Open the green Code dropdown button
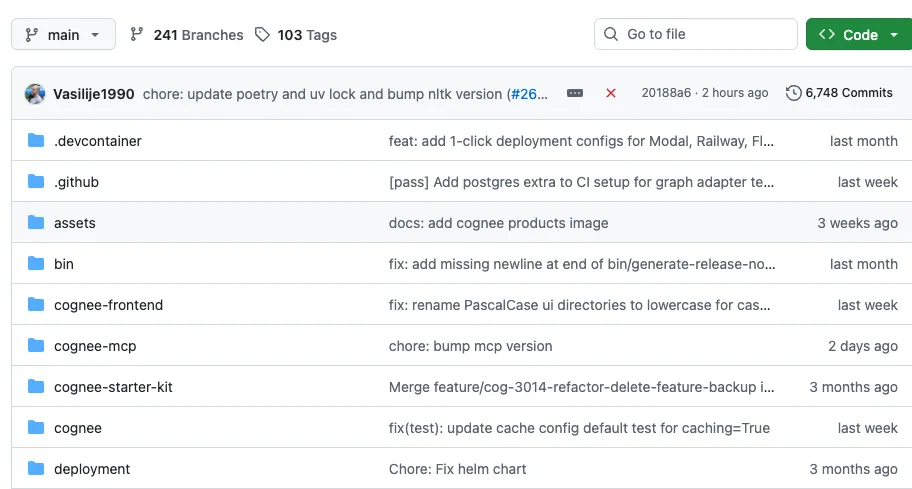Image resolution: width=912 pixels, height=489 pixels. 859,35
